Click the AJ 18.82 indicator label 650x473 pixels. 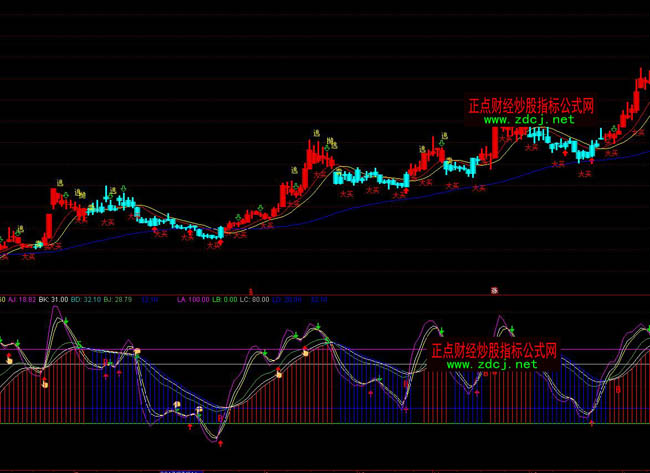(x=22, y=299)
